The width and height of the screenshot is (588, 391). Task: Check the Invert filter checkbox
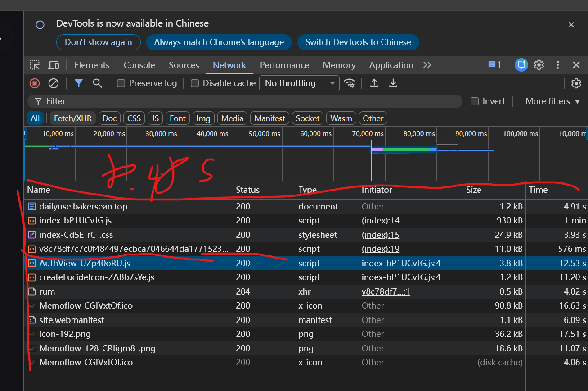point(475,101)
